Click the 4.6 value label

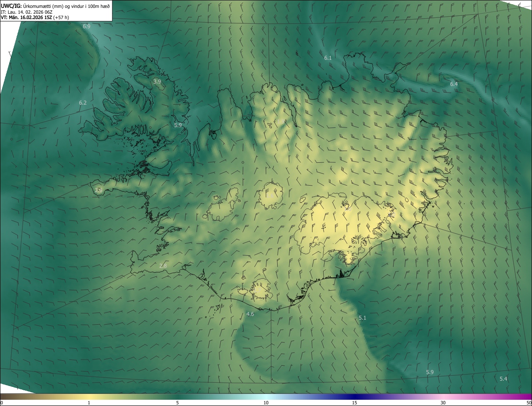[250, 314]
